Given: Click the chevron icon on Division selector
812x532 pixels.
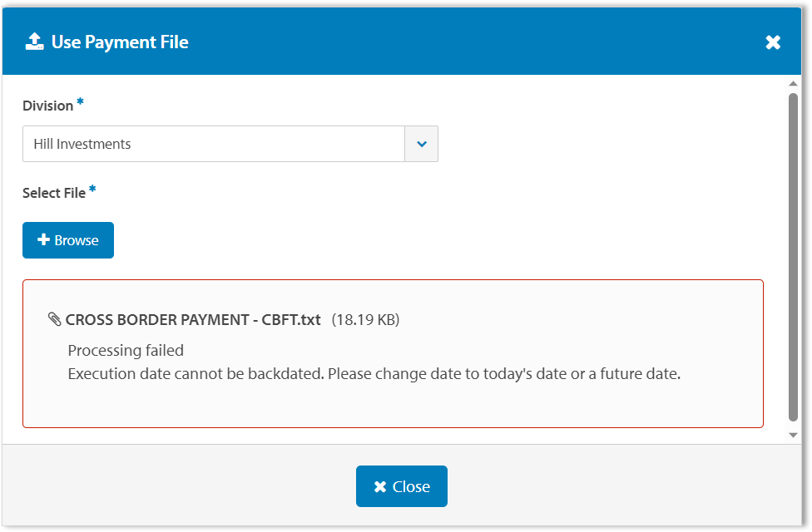Looking at the screenshot, I should 421,144.
